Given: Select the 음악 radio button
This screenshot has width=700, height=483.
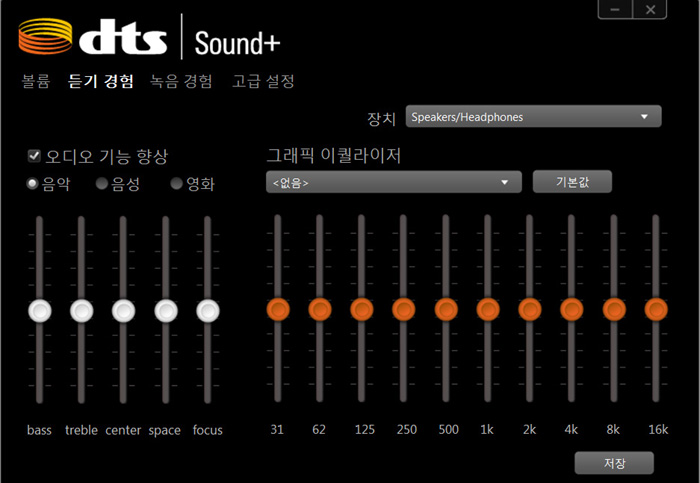Looking at the screenshot, I should 32,183.
